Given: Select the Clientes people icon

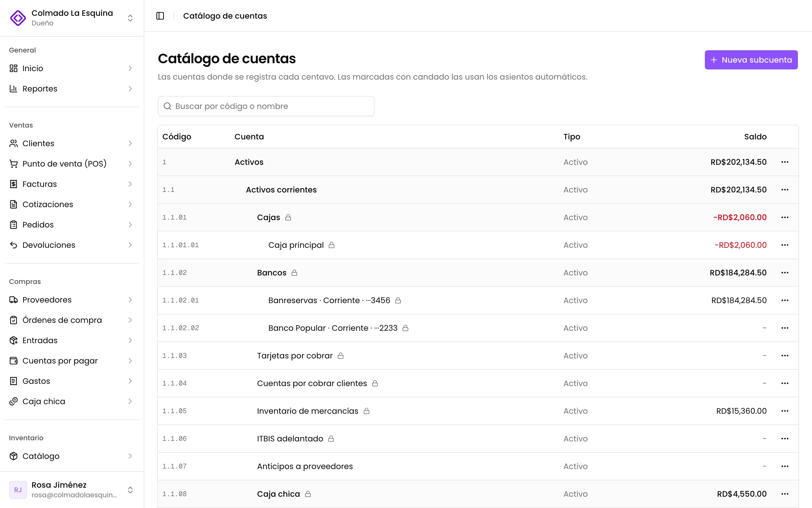Looking at the screenshot, I should pos(14,143).
